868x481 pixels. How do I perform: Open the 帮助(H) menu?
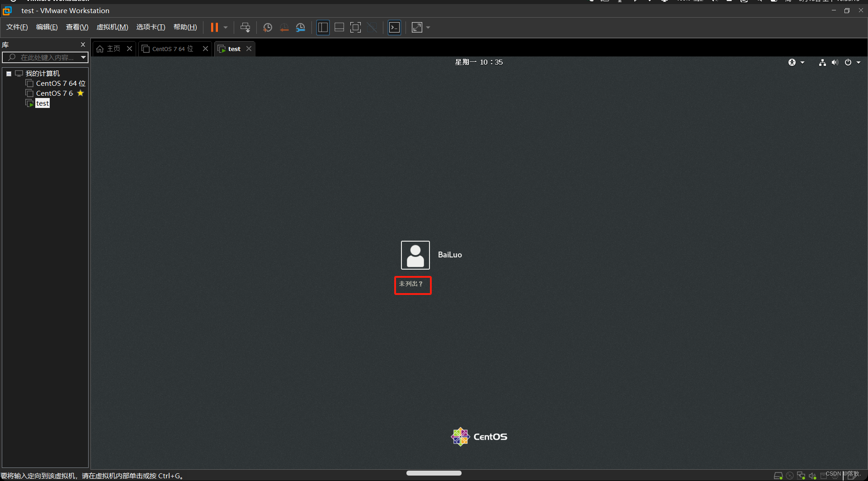(x=185, y=27)
